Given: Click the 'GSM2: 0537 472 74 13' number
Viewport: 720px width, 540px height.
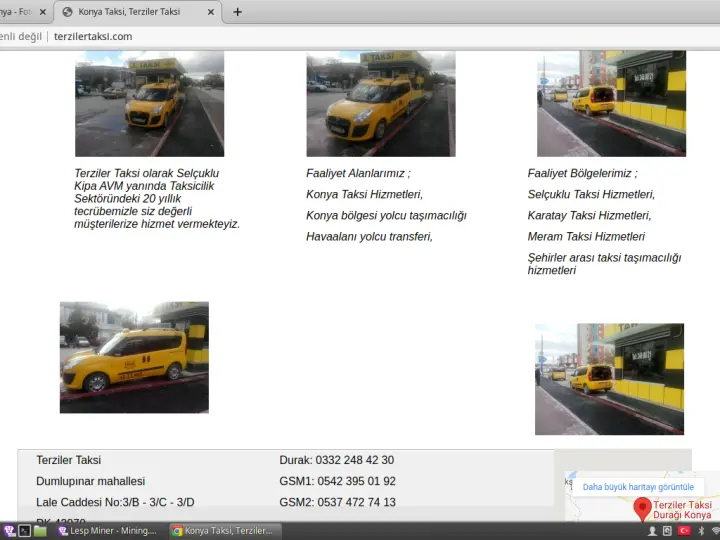Looking at the screenshot, I should (x=338, y=502).
